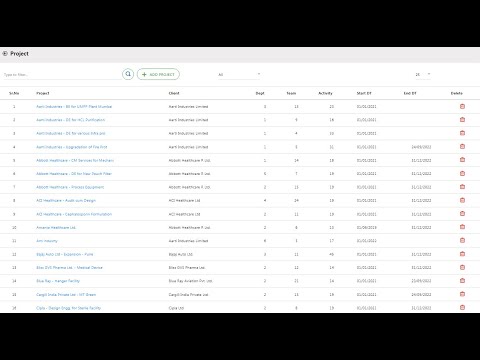Click the End DT column header

click(410, 93)
